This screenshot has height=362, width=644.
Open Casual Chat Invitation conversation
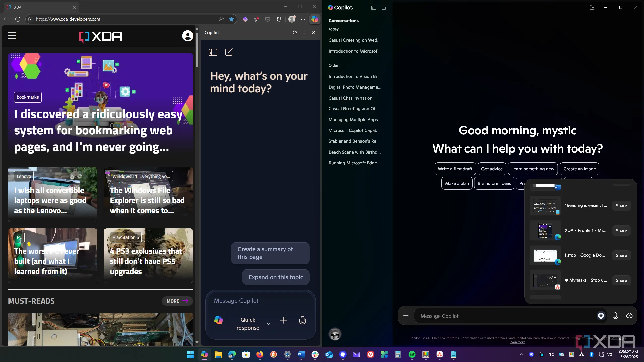pyautogui.click(x=350, y=98)
